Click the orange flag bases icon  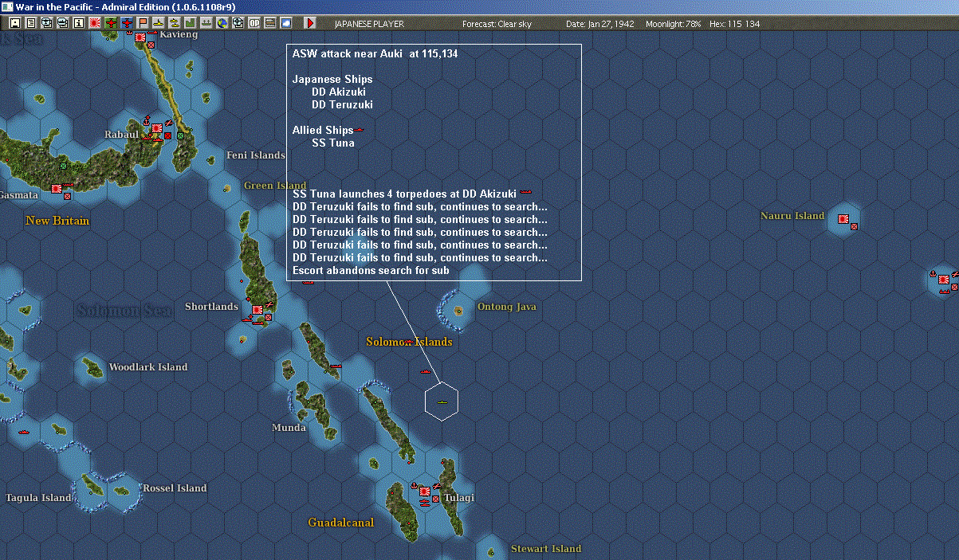click(x=143, y=23)
